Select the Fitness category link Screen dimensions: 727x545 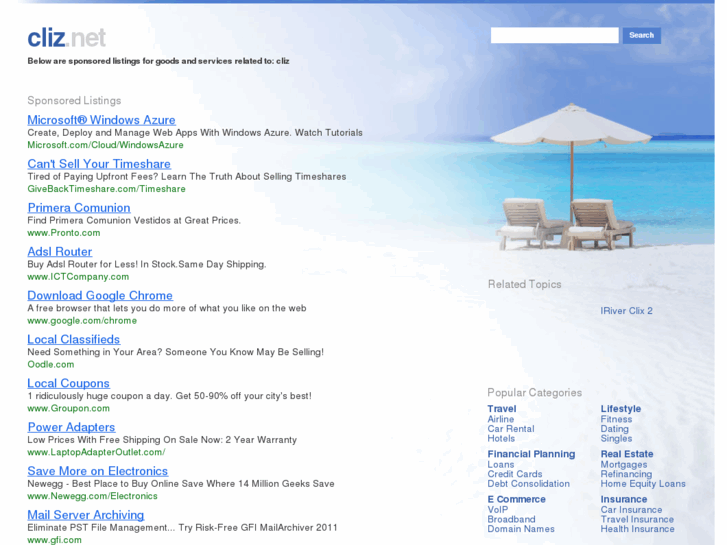pyautogui.click(x=616, y=419)
